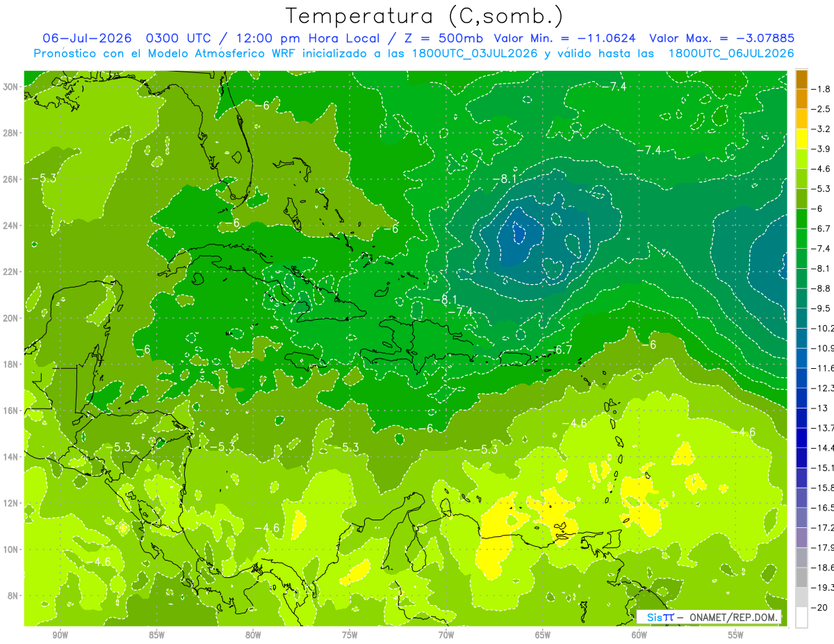Click the "-2.5" colorbar legend value
This screenshot has height=644, width=834.
point(821,109)
